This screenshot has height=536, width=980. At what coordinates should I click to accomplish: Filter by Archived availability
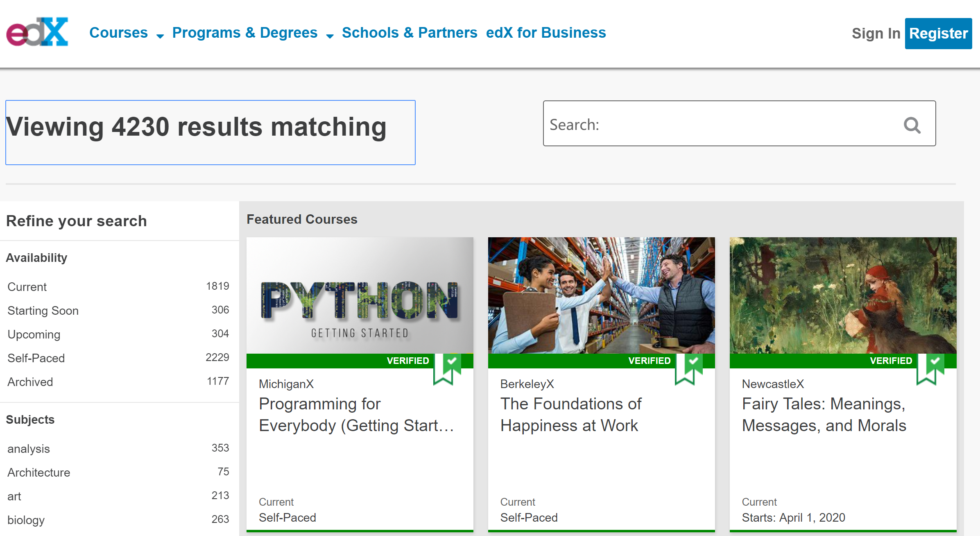[30, 382]
